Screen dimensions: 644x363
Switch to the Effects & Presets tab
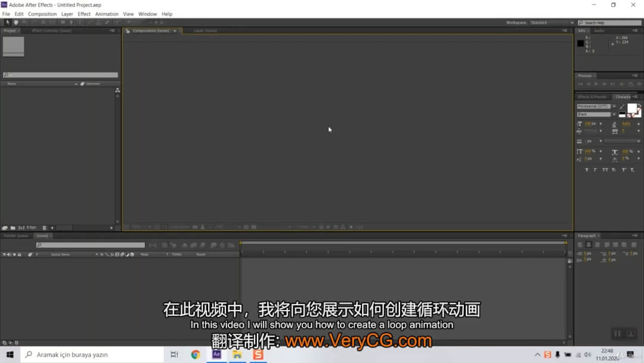click(592, 97)
